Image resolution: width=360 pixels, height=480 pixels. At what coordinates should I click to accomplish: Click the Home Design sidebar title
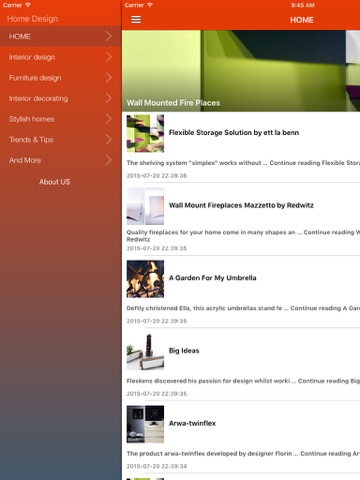point(32,19)
